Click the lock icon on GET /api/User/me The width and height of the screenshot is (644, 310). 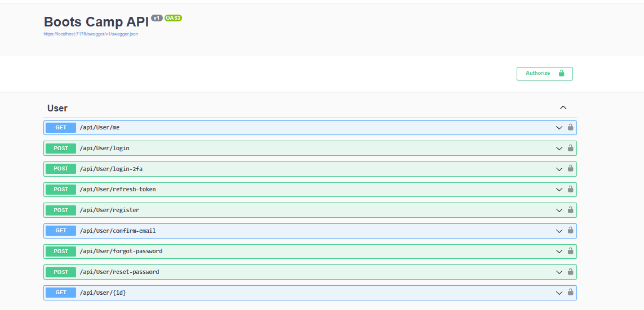[570, 128]
